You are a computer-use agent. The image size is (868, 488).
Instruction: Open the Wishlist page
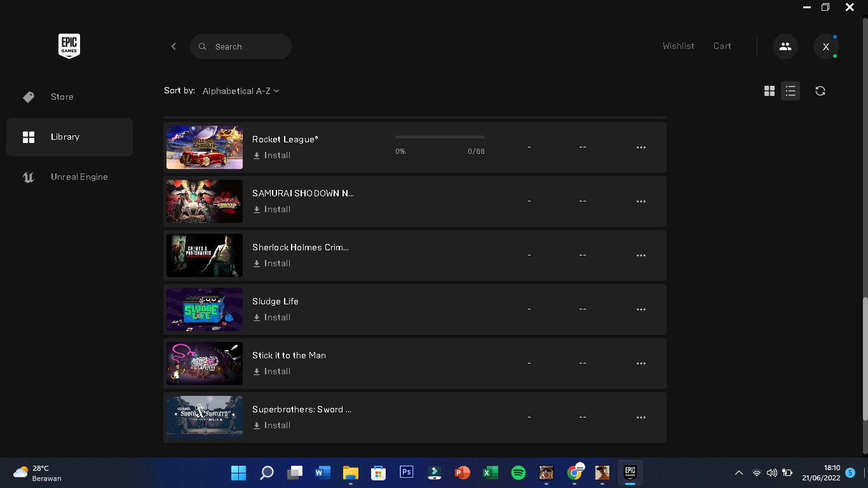point(678,46)
